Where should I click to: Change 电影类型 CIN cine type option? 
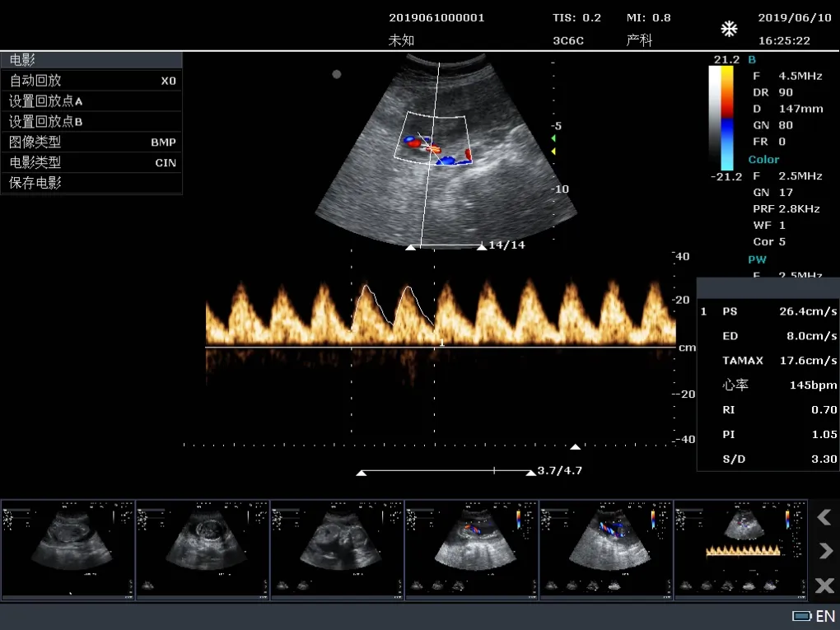click(x=91, y=162)
